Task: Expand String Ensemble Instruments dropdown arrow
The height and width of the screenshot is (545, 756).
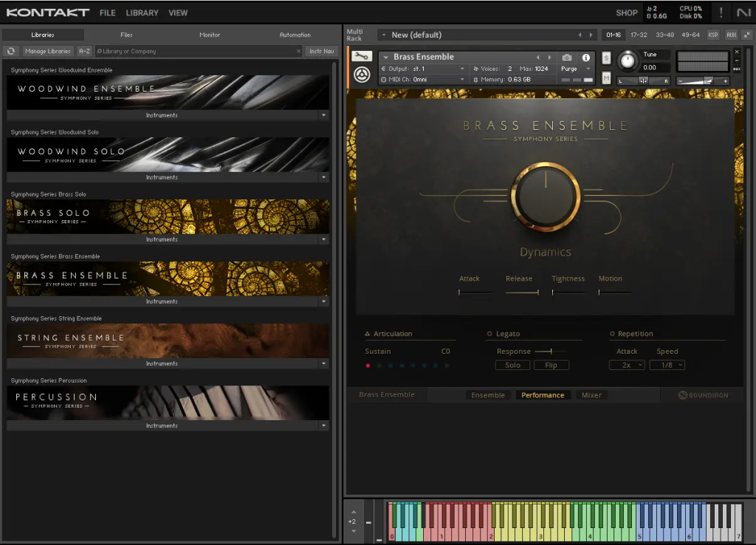Action: (323, 363)
